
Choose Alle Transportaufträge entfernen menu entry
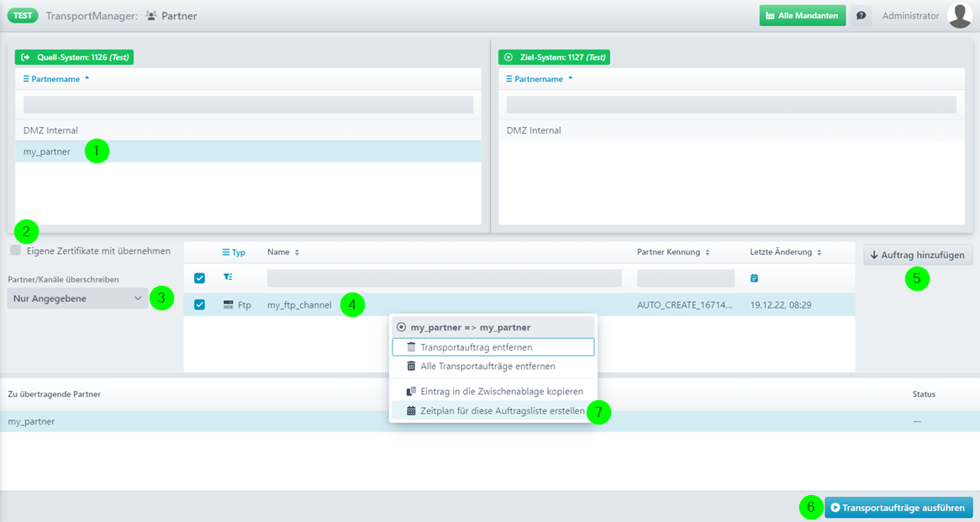[493, 366]
